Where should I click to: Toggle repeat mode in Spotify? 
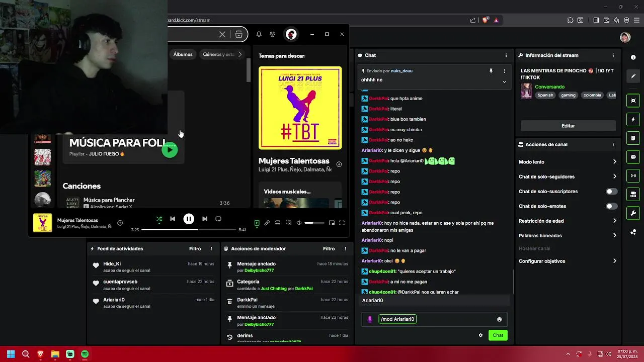[218, 219]
